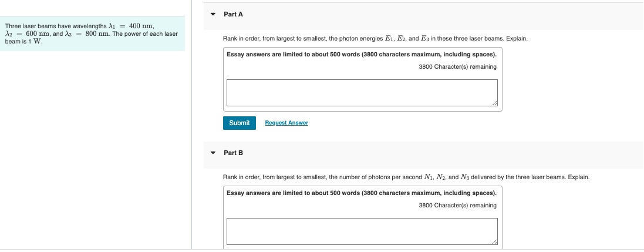Collapse the Part A section triangle
644x252 pixels.
[x=213, y=14]
